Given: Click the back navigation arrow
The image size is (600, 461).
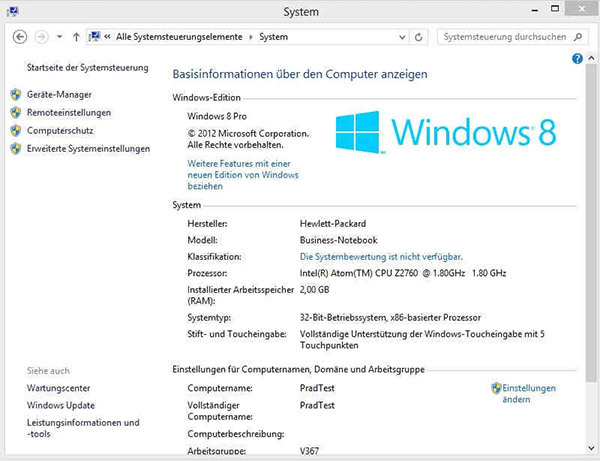Looking at the screenshot, I should (20, 37).
